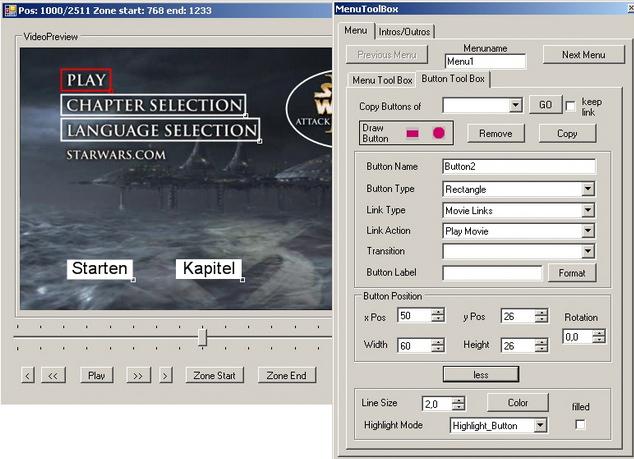The width and height of the screenshot is (634, 459).
Task: Open the Highlight Mode dropdown
Action: pos(540,425)
